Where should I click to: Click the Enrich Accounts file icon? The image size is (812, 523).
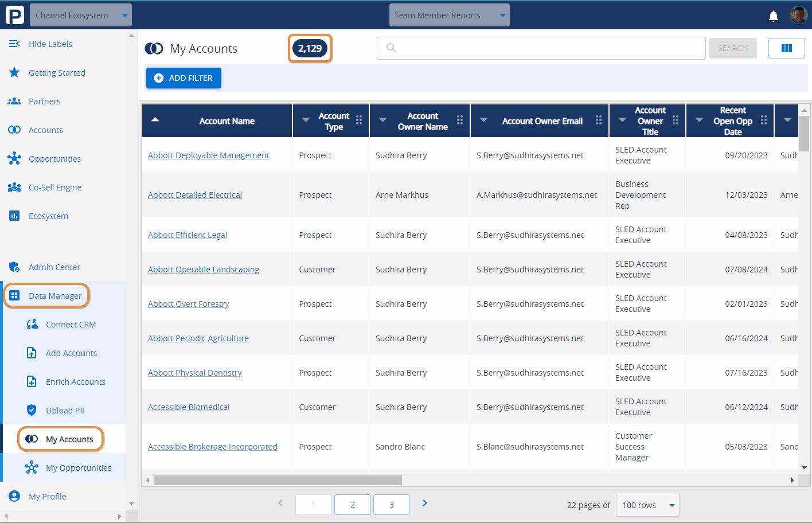(32, 381)
